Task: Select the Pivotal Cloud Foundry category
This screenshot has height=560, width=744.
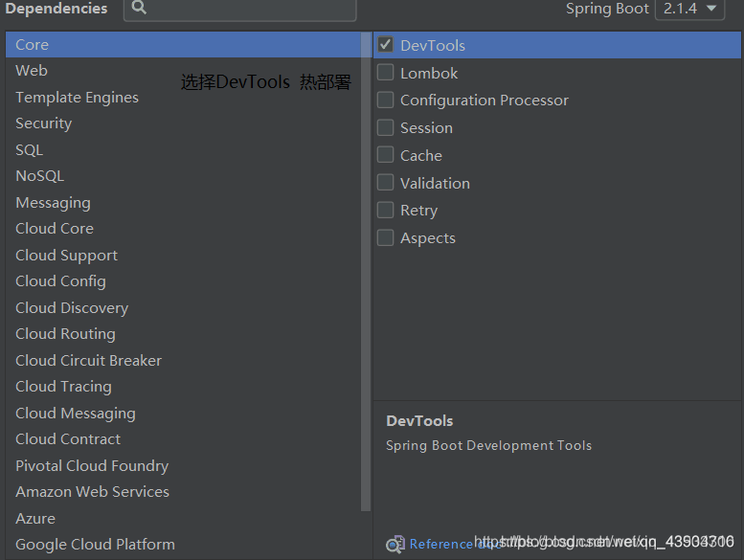Action: (x=183, y=465)
